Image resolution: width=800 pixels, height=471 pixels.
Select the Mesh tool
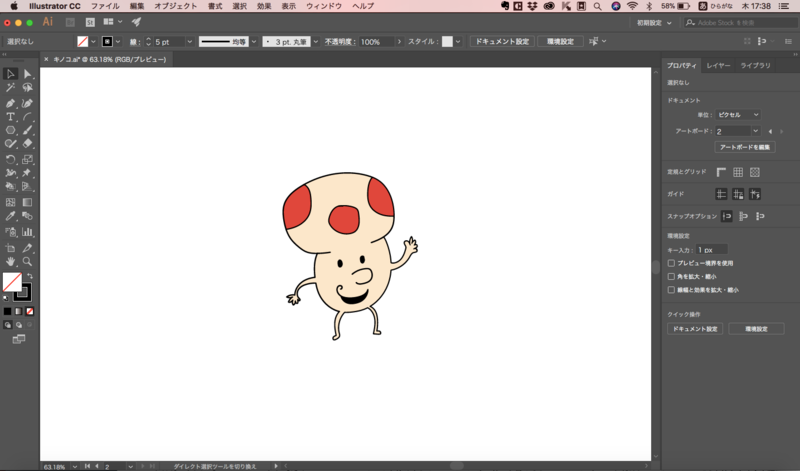(x=10, y=203)
